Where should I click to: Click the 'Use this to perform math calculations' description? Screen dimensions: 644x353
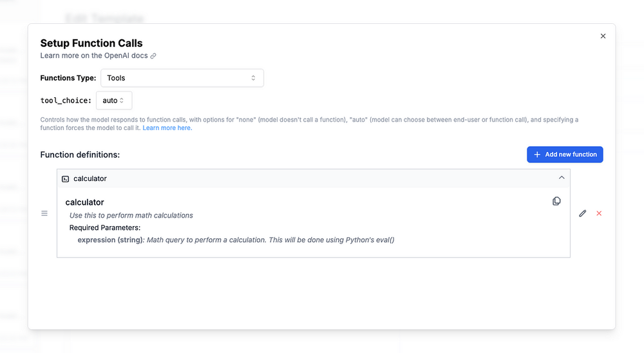[131, 215]
